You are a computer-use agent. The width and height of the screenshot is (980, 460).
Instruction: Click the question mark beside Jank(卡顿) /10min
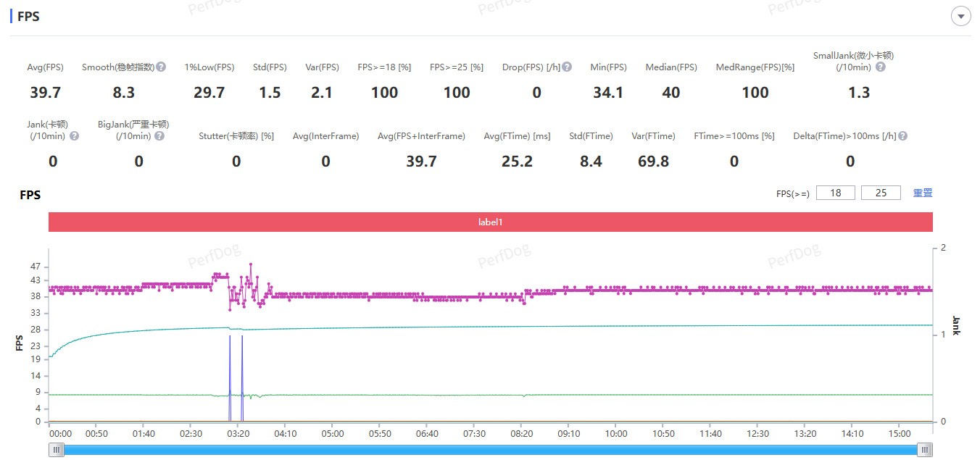pos(74,135)
